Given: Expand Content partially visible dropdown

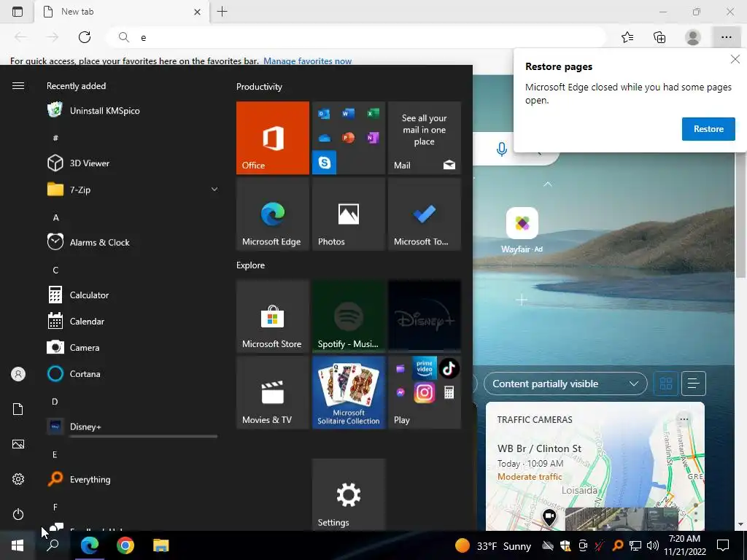Looking at the screenshot, I should click(565, 384).
